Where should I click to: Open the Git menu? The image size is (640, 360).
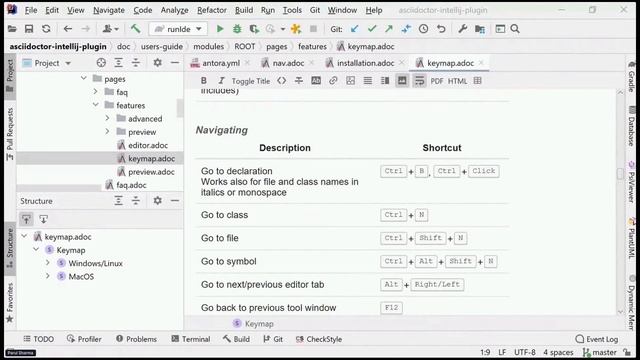tap(315, 10)
